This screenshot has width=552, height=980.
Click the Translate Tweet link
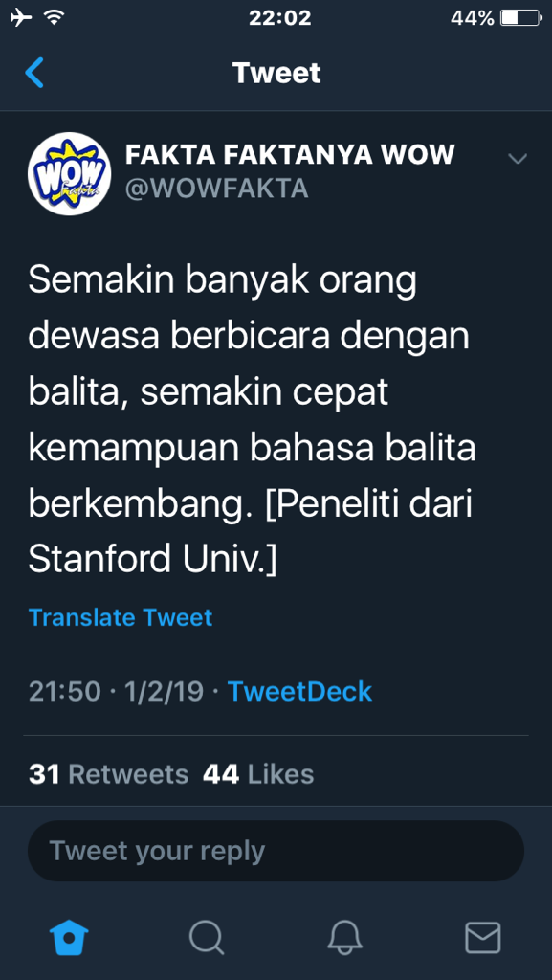pos(121,617)
